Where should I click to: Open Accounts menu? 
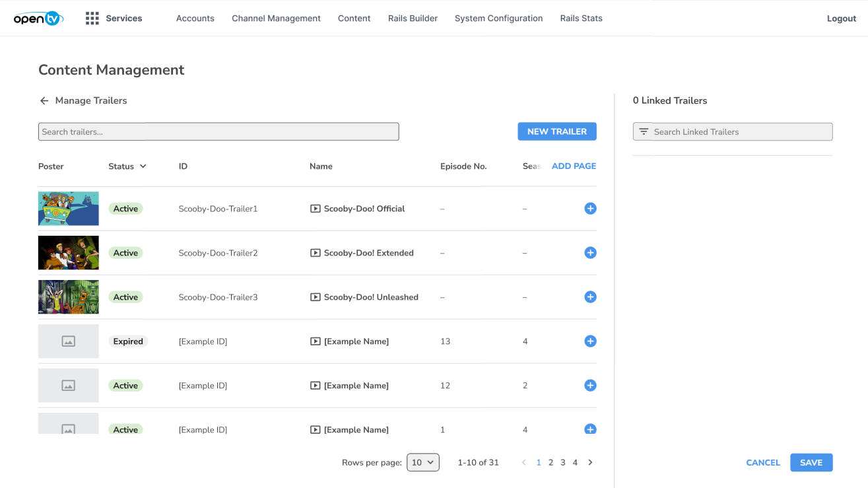[195, 18]
